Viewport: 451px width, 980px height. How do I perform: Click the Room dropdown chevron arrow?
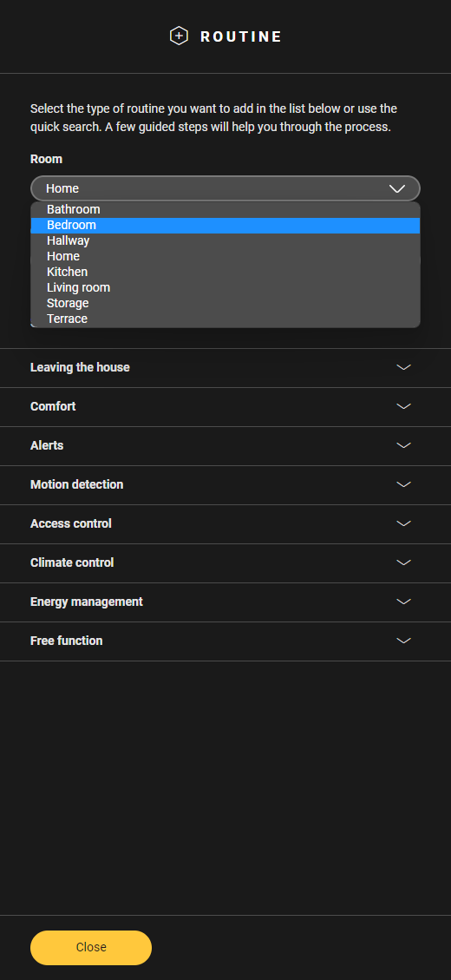click(x=397, y=188)
